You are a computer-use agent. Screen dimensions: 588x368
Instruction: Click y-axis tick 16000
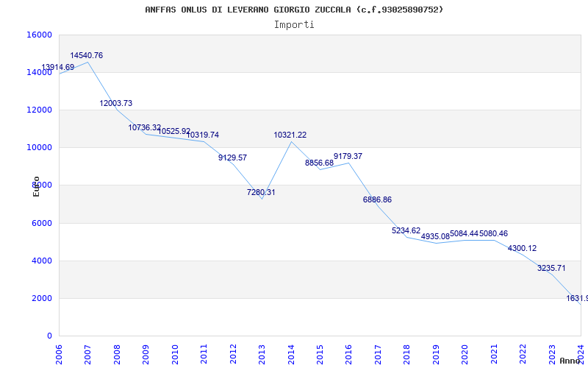(x=39, y=35)
